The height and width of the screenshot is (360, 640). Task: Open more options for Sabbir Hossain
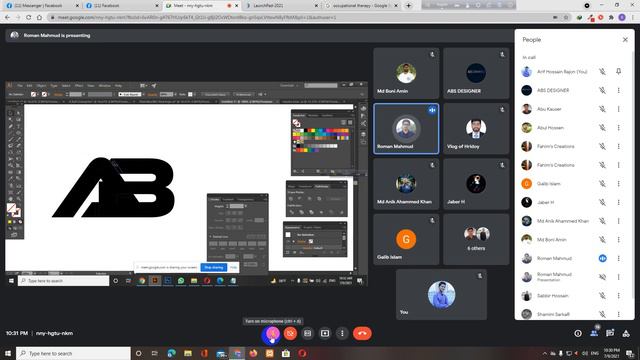[x=619, y=296]
